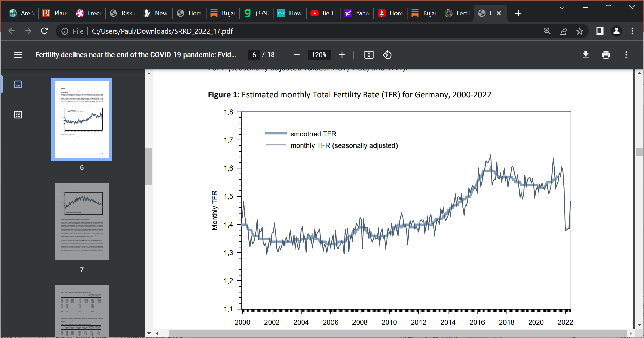This screenshot has height=338, width=644.
Task: Click the 'Monthly TFR' axis label
Action: [x=214, y=210]
